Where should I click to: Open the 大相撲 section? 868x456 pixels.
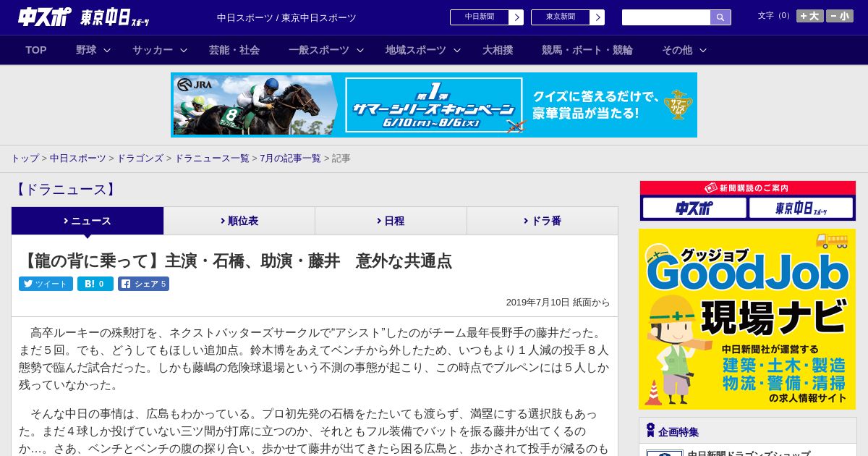(498, 50)
